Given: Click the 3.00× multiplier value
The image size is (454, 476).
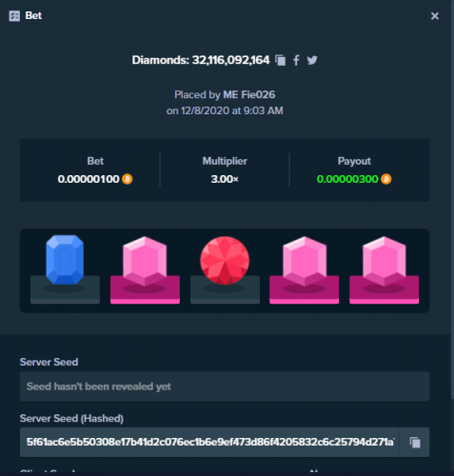Looking at the screenshot, I should (x=225, y=179).
